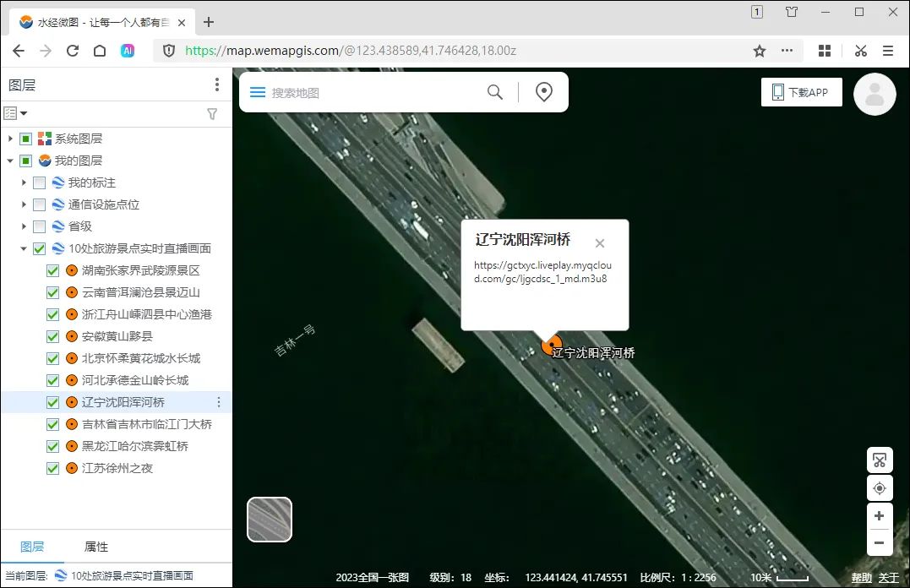Uncheck 湖南张家界武陵源景区 checkbox
Viewport: 910px width, 588px height.
point(53,270)
